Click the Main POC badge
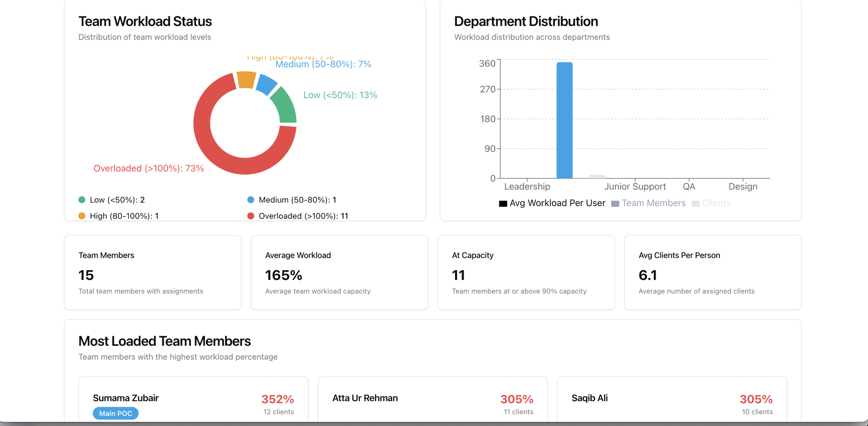868x426 pixels. (115, 413)
